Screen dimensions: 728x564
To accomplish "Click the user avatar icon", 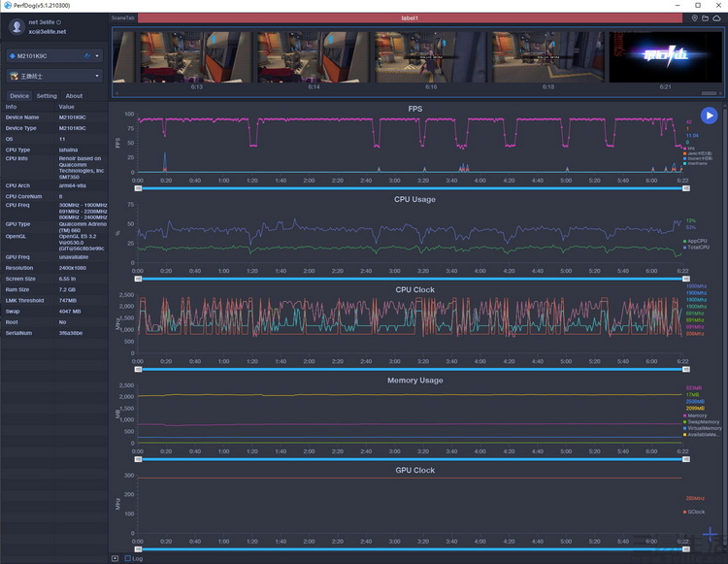I will pos(17,26).
